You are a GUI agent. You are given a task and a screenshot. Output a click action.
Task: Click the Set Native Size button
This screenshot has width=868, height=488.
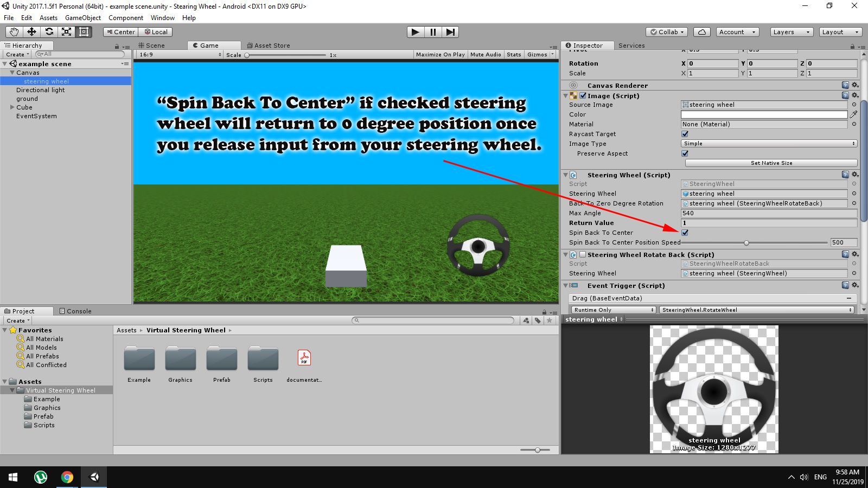[x=771, y=163]
